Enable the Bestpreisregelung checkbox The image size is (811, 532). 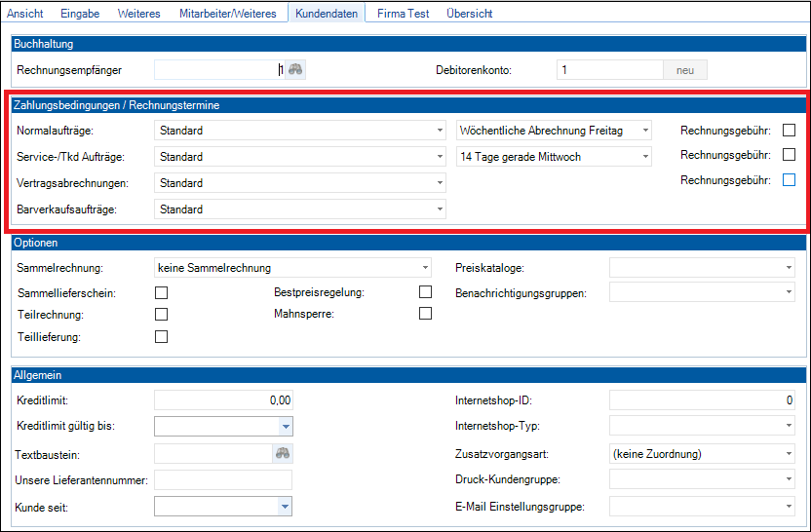[425, 291]
